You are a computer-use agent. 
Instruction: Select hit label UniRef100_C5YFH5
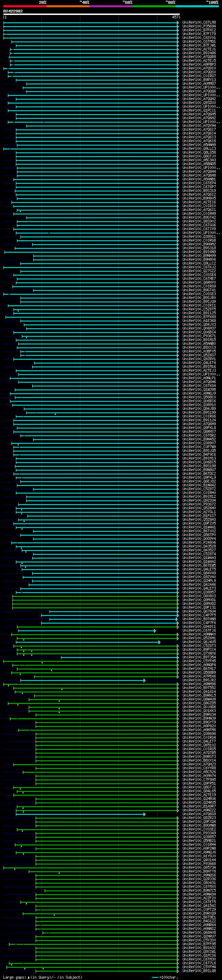pos(199,661)
